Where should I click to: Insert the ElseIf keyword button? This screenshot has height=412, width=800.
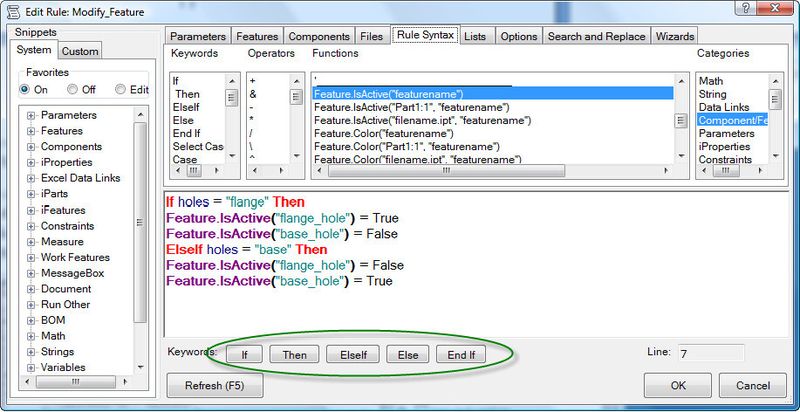[x=353, y=355]
